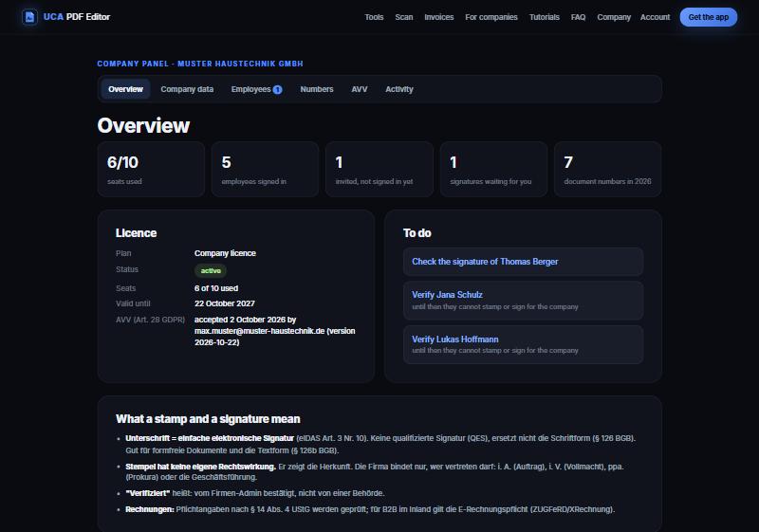Click the invited, not signed in yet card
Image resolution: width=759 pixels, height=532 pixels.
[x=379, y=169]
